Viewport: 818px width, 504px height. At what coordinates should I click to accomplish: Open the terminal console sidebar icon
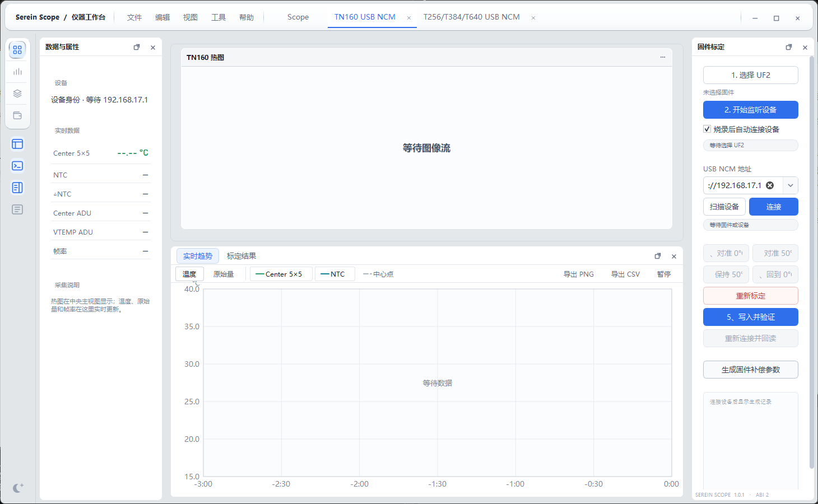pos(17,166)
